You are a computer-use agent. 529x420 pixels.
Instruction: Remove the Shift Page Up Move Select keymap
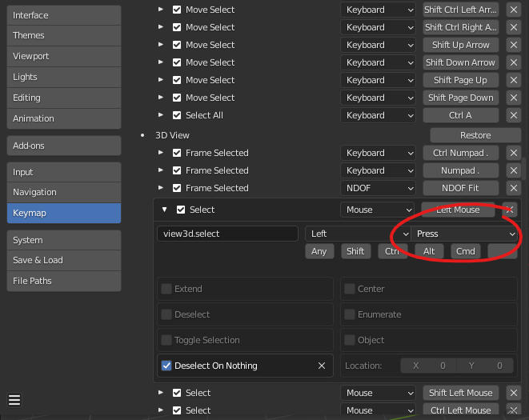point(514,80)
